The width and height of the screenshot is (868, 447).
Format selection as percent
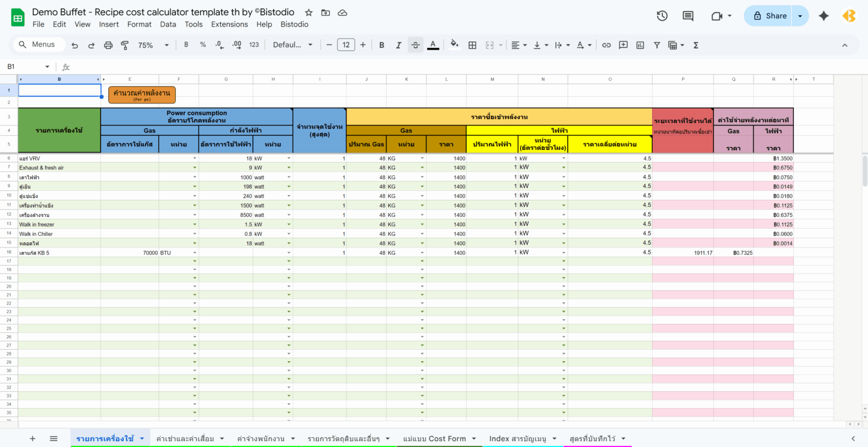pyautogui.click(x=203, y=45)
